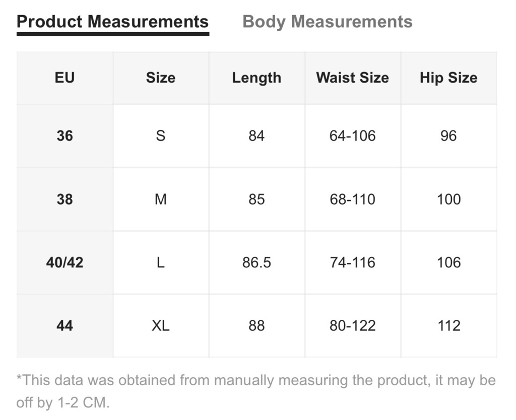
Task: Switch to the Body Measurements tab
Action: 327,22
